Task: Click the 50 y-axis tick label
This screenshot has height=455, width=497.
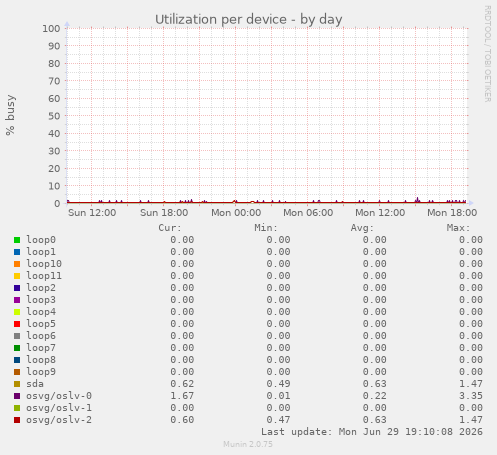Action: (54, 116)
